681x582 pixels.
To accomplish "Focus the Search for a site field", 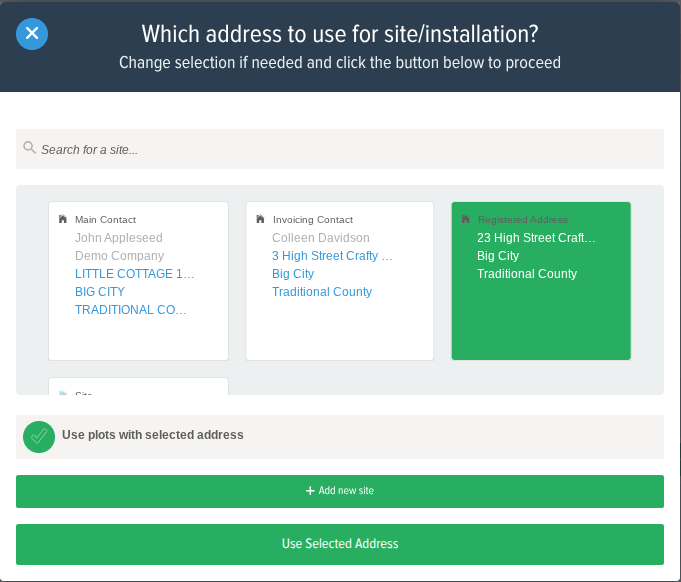I will click(x=340, y=149).
